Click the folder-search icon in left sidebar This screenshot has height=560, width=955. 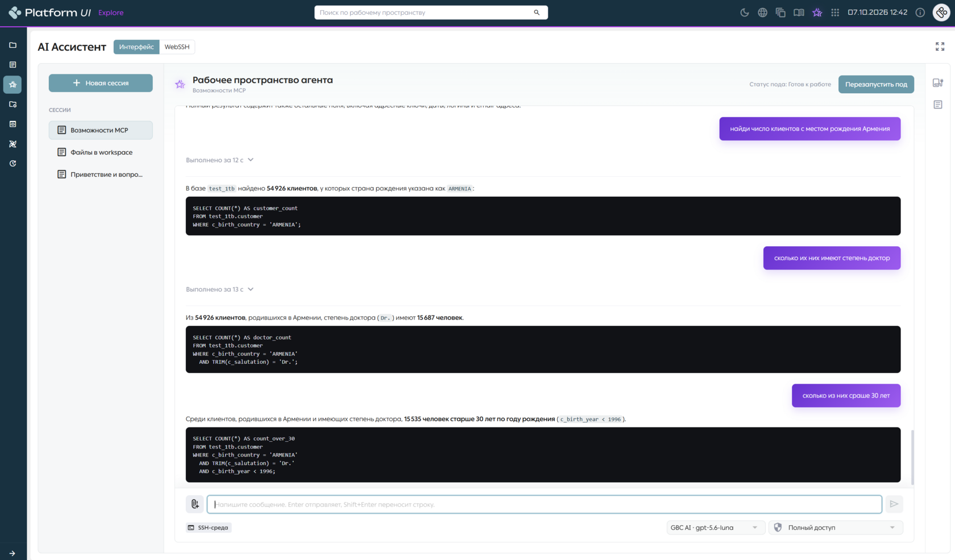(x=13, y=104)
